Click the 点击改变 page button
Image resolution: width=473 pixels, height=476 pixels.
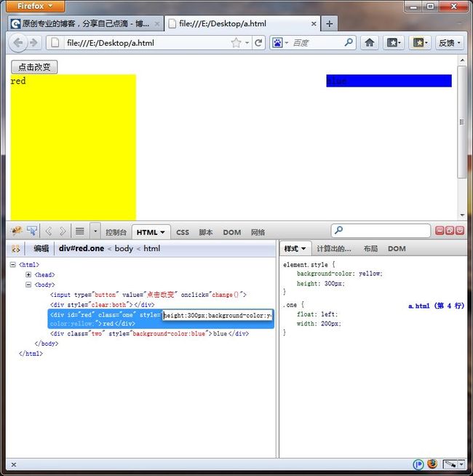(x=34, y=67)
